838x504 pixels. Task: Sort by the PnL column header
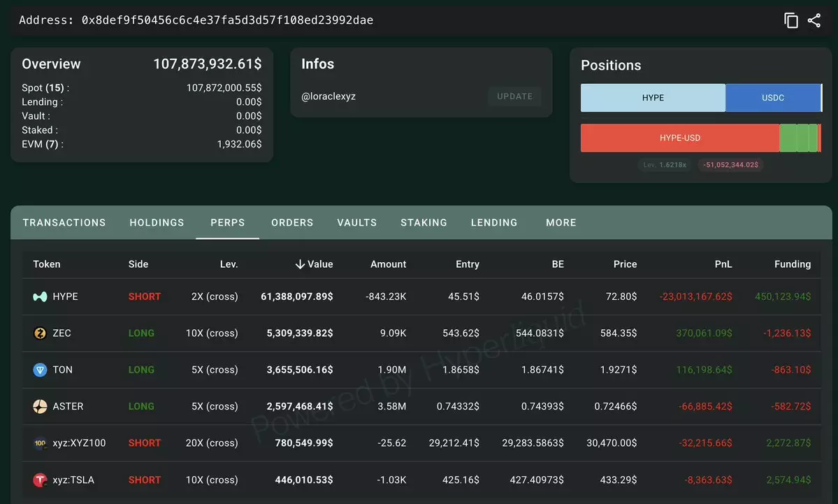click(723, 264)
